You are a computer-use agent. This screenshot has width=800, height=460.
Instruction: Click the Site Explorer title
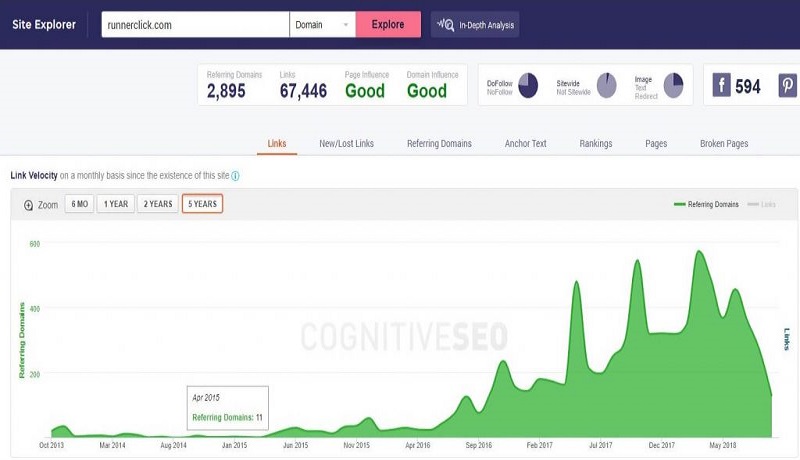44,24
